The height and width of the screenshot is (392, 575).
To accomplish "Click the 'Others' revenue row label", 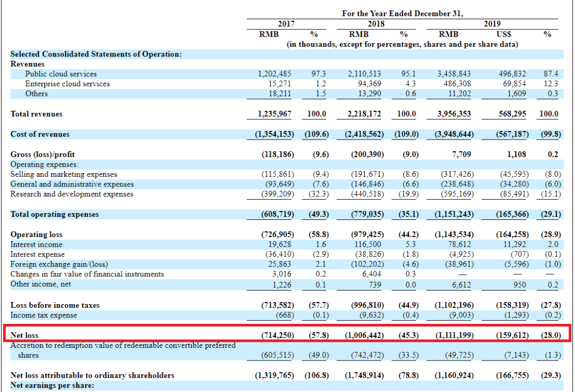I will click(x=37, y=94).
